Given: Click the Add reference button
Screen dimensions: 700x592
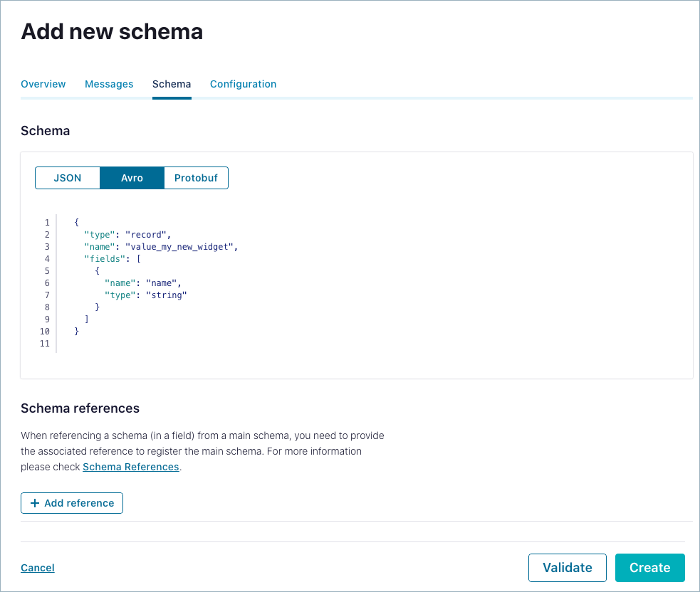Looking at the screenshot, I should pyautogui.click(x=71, y=503).
